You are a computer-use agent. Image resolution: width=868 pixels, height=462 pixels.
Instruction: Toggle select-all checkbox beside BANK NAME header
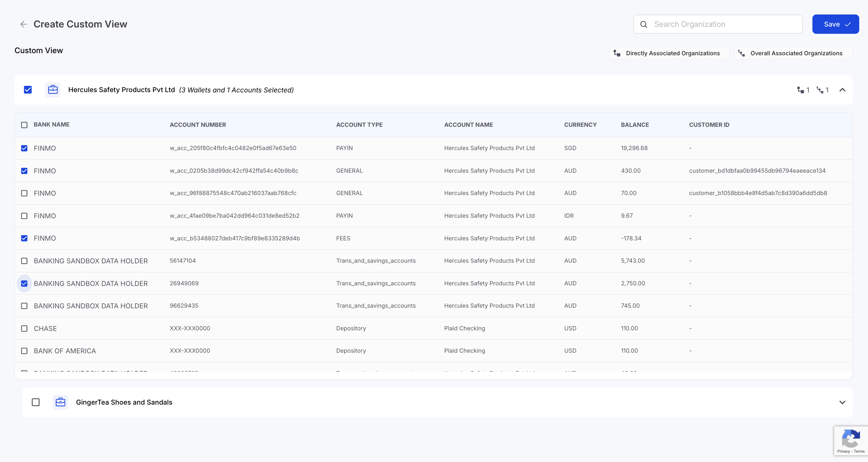click(x=24, y=125)
